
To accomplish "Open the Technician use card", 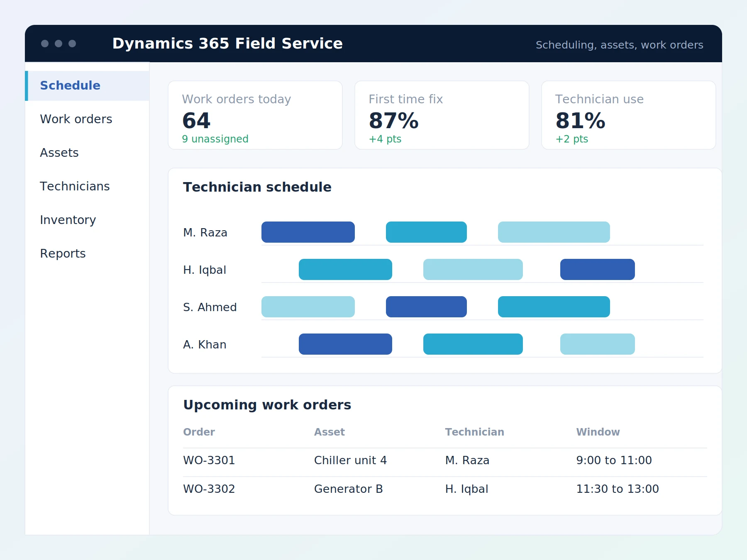I will (629, 115).
